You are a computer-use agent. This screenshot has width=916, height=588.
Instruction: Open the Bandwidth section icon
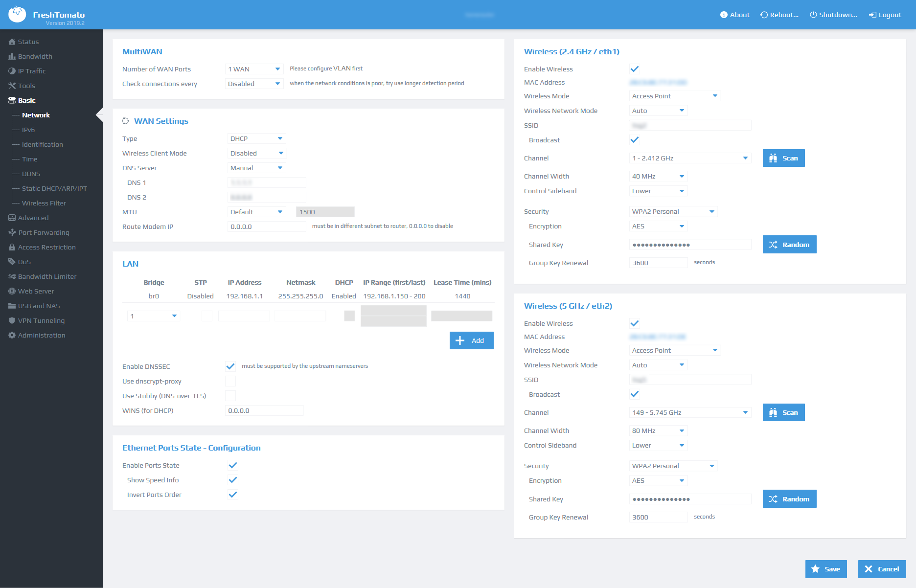12,56
